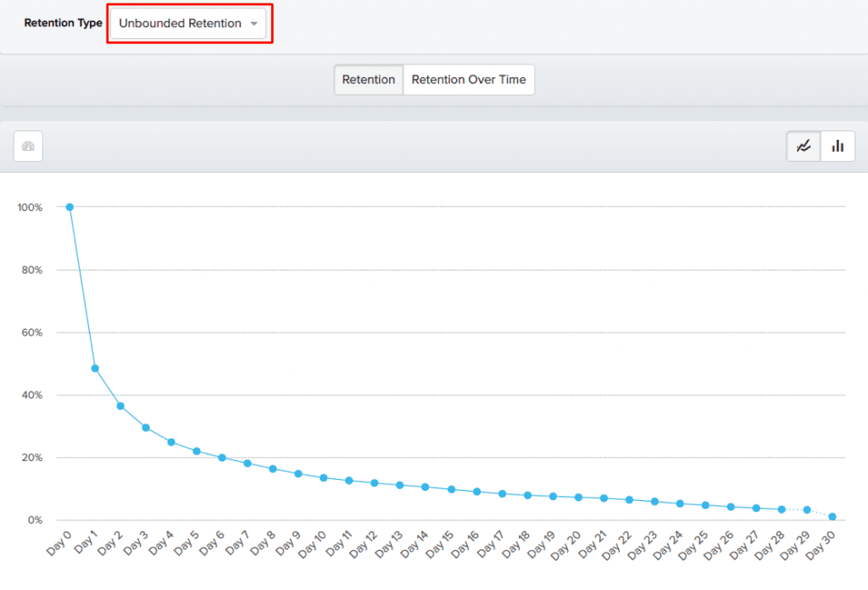The image size is (868, 590).
Task: Expand the Unbounded Retention selector
Action: tap(188, 24)
